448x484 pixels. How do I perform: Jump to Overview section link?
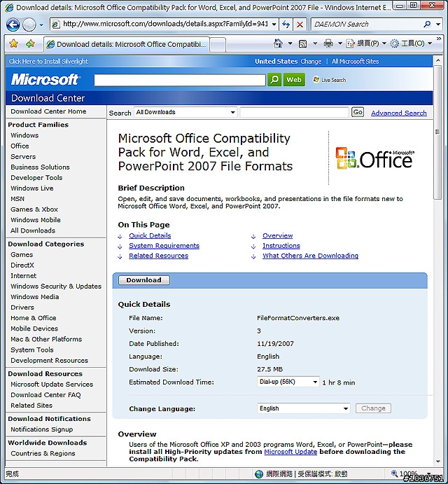coord(278,235)
